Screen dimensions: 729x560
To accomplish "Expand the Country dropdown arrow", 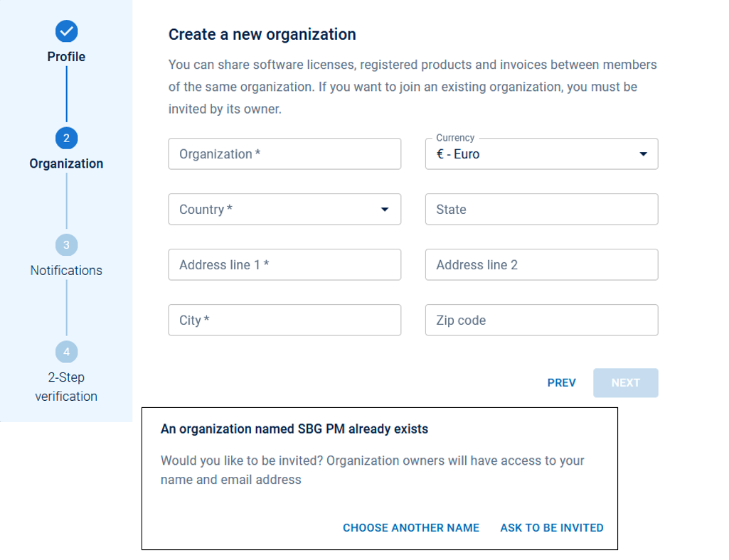I will 385,210.
